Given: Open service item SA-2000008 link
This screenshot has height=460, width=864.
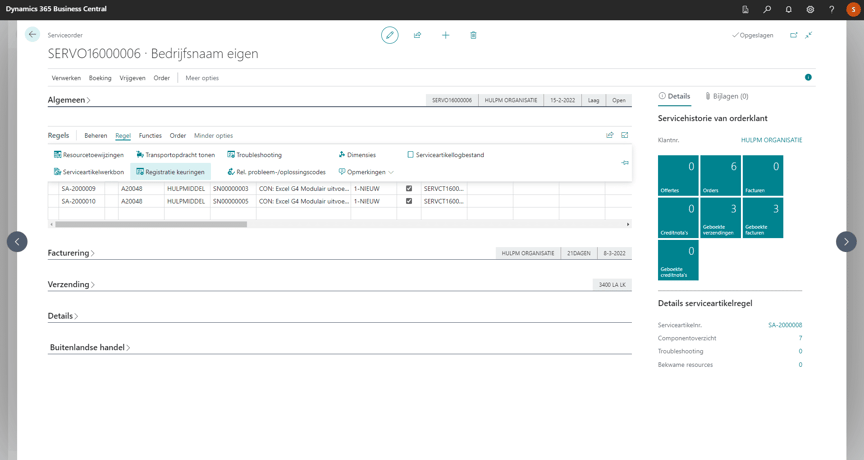Looking at the screenshot, I should tap(785, 325).
